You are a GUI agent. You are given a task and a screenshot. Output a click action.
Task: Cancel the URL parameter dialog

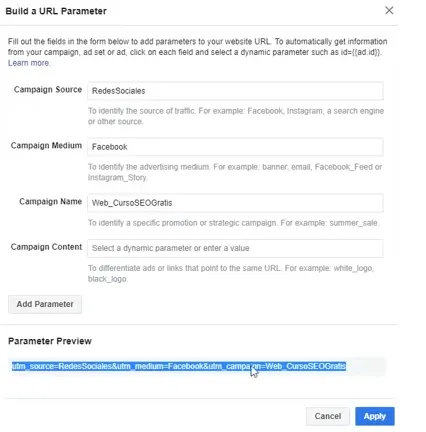(x=328, y=416)
